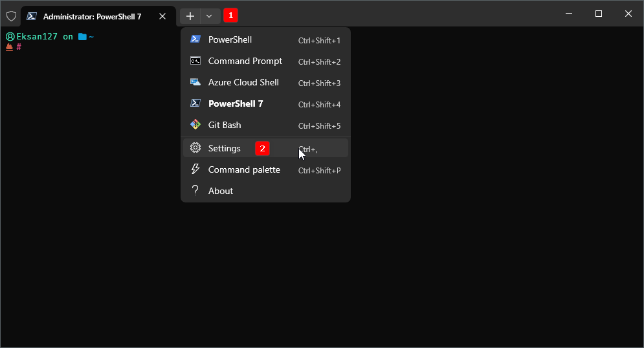Select About from the dropdown menu
Image resolution: width=644 pixels, height=348 pixels.
tap(221, 191)
